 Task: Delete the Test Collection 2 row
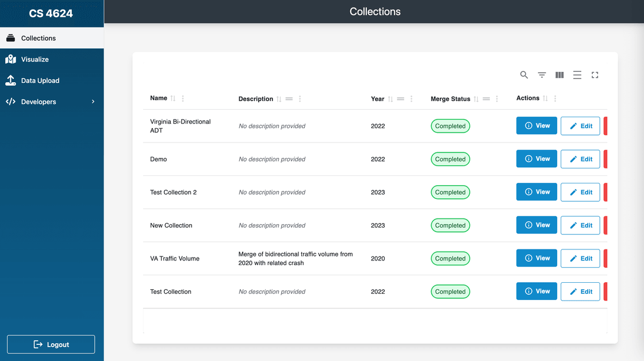click(x=605, y=193)
